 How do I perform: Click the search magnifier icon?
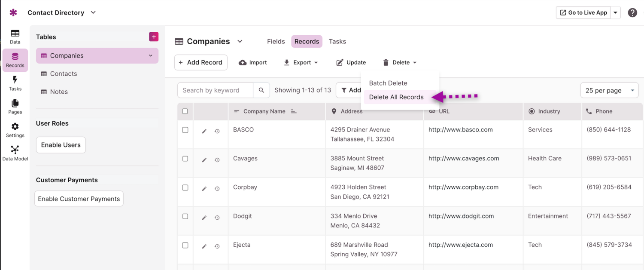261,90
